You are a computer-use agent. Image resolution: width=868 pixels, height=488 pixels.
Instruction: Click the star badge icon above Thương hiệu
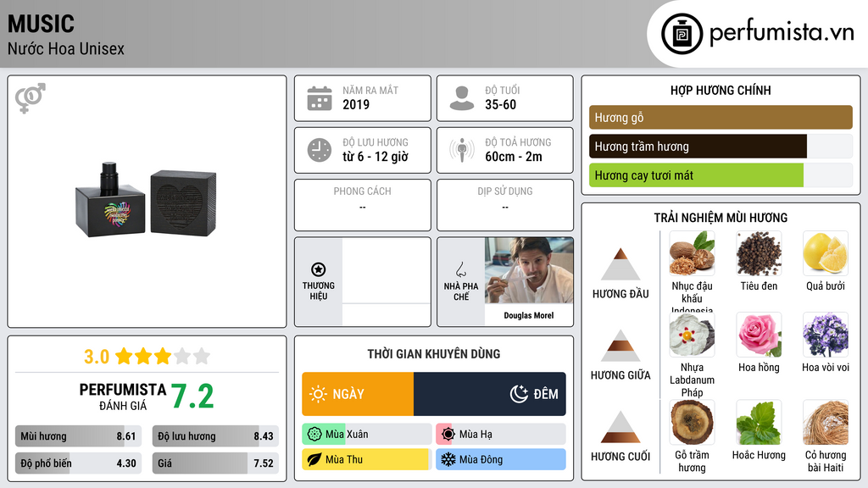click(319, 269)
